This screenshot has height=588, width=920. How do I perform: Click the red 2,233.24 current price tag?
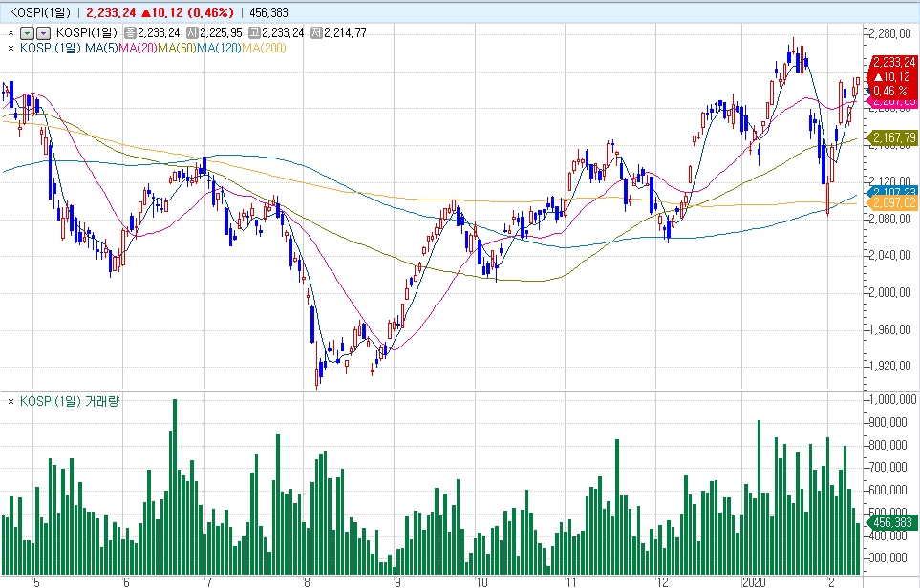tap(893, 62)
